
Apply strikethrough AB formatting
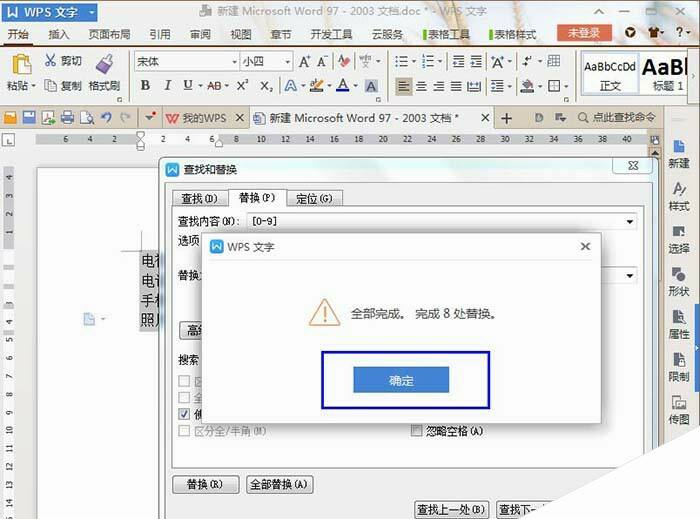(214, 86)
